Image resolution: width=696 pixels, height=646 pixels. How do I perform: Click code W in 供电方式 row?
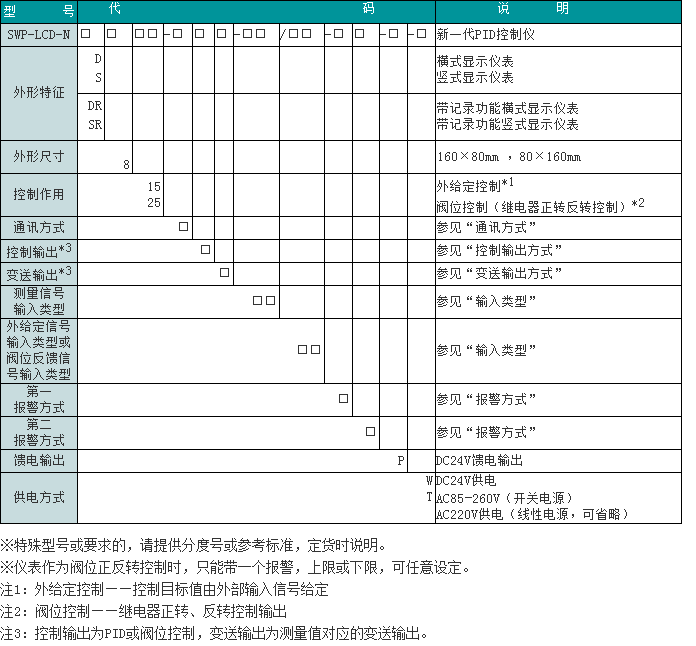pos(429,480)
